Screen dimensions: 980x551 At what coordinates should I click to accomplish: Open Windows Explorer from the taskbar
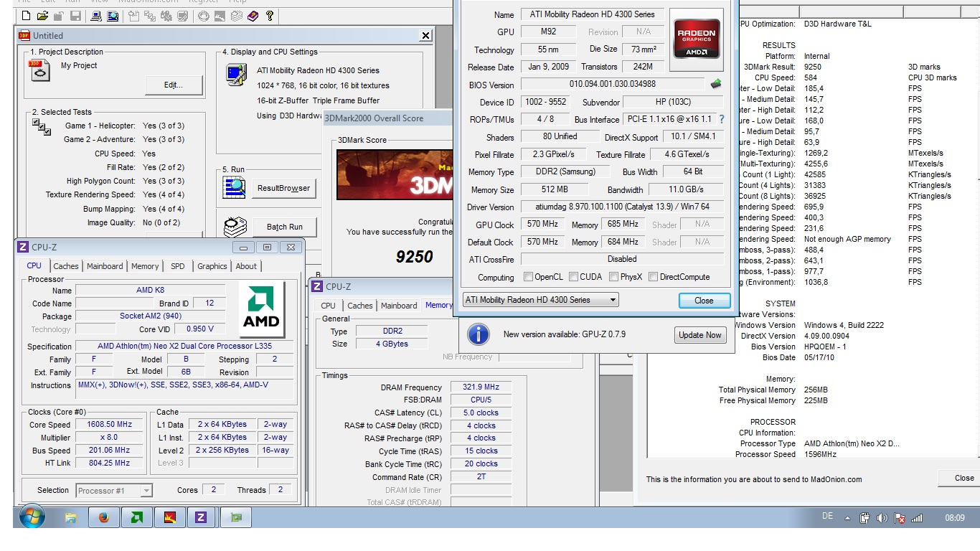point(71,517)
